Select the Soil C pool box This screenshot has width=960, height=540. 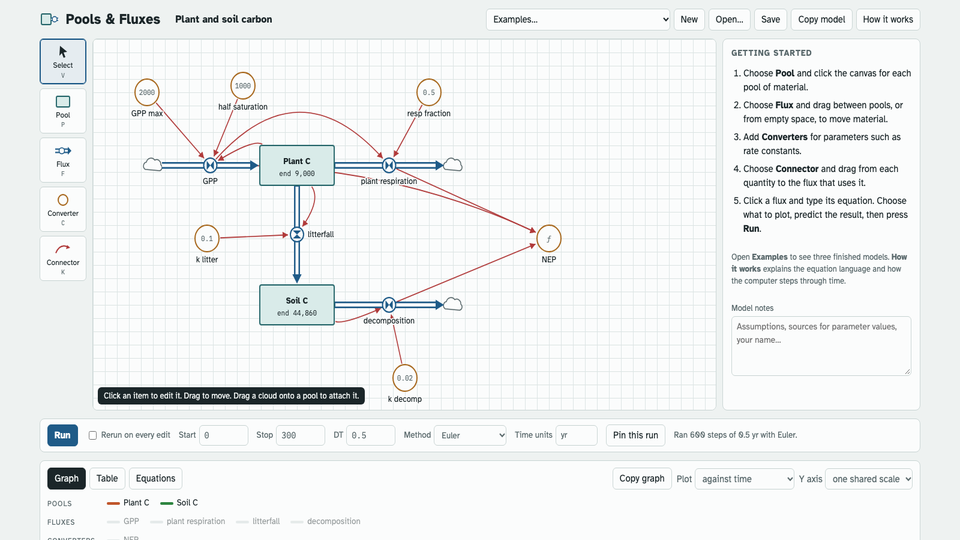pos(297,305)
